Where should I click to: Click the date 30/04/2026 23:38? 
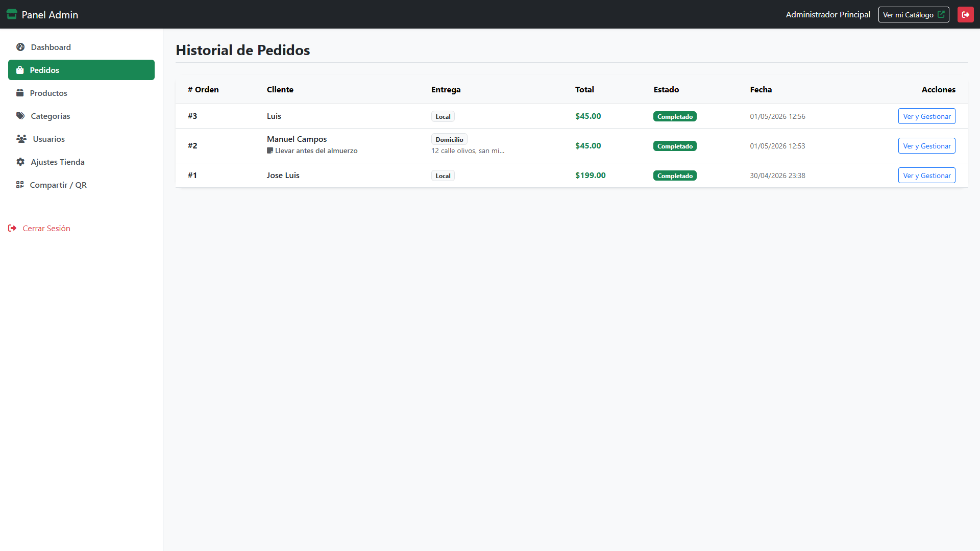(777, 176)
